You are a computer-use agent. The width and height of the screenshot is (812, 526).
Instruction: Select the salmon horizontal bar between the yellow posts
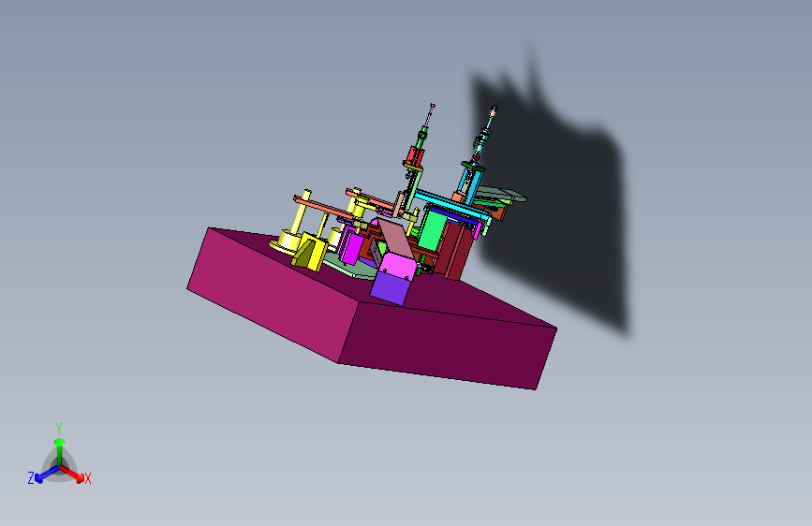[x=326, y=207]
